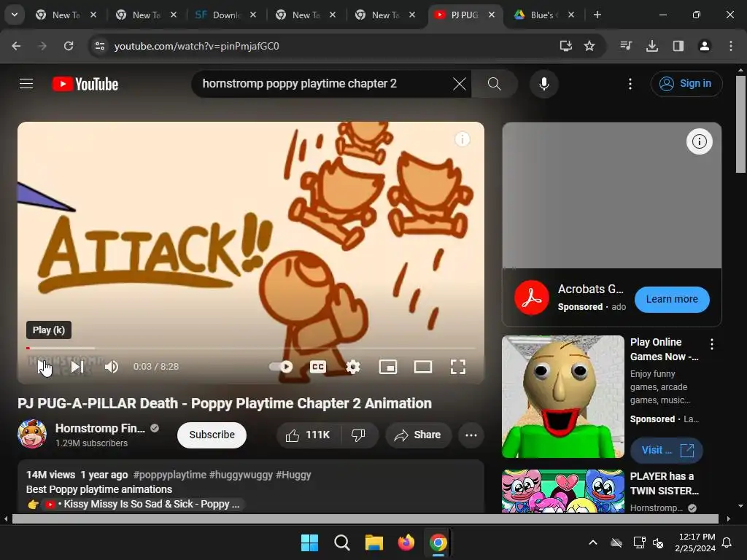Open YouTube settings three-dot menu
The height and width of the screenshot is (560, 747).
pos(630,84)
